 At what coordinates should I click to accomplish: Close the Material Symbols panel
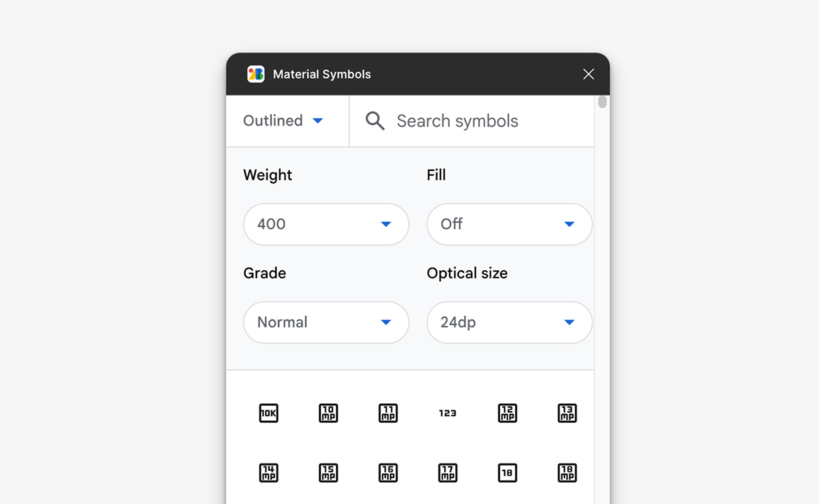588,74
